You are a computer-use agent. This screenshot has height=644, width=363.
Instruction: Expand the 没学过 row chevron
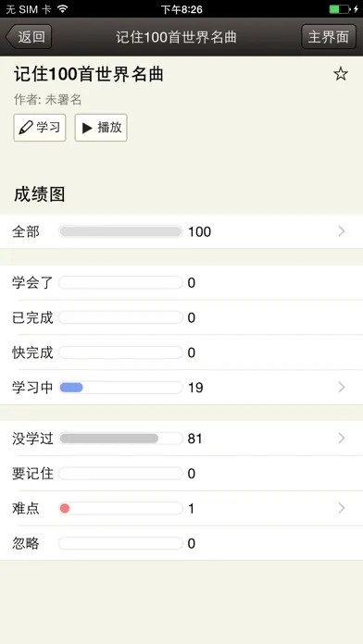(341, 439)
